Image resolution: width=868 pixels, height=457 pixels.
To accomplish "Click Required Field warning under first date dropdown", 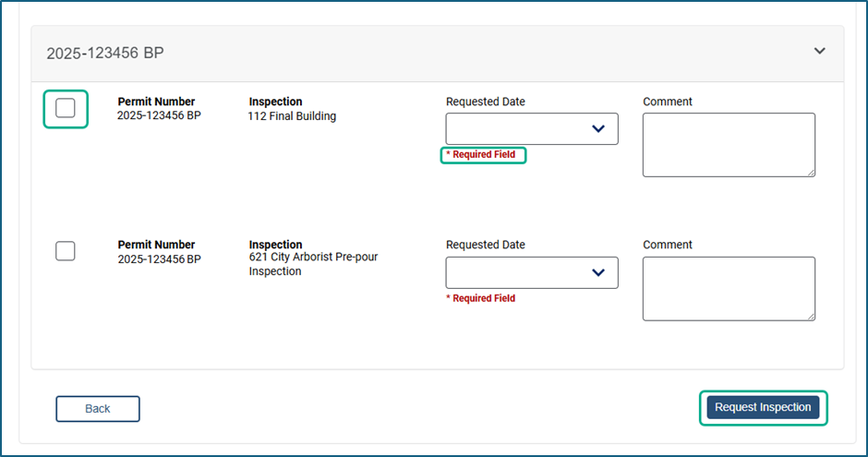I will [x=483, y=155].
